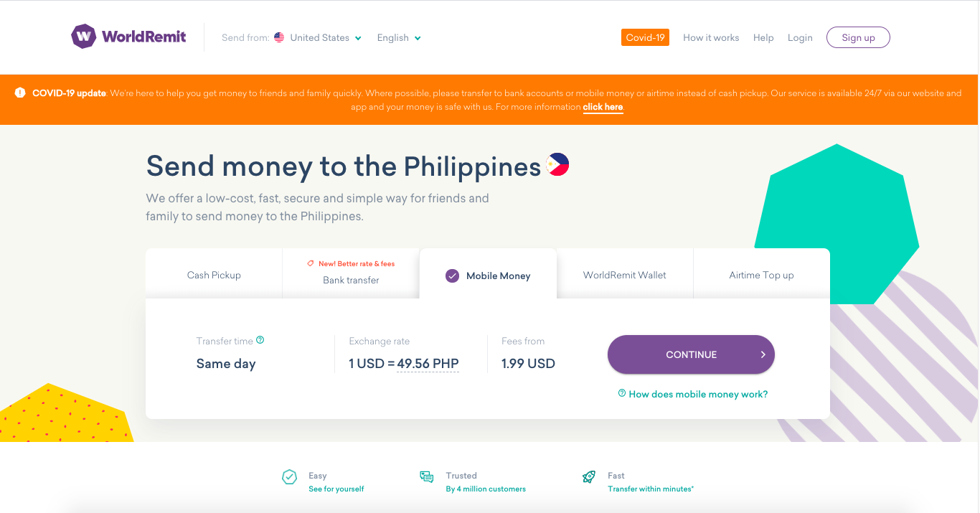Click the Sign up button

(858, 37)
